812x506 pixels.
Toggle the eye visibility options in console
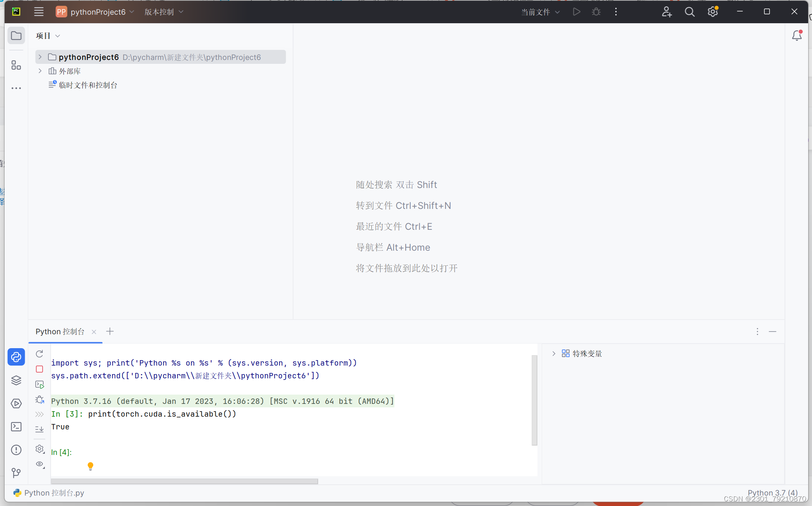point(40,464)
